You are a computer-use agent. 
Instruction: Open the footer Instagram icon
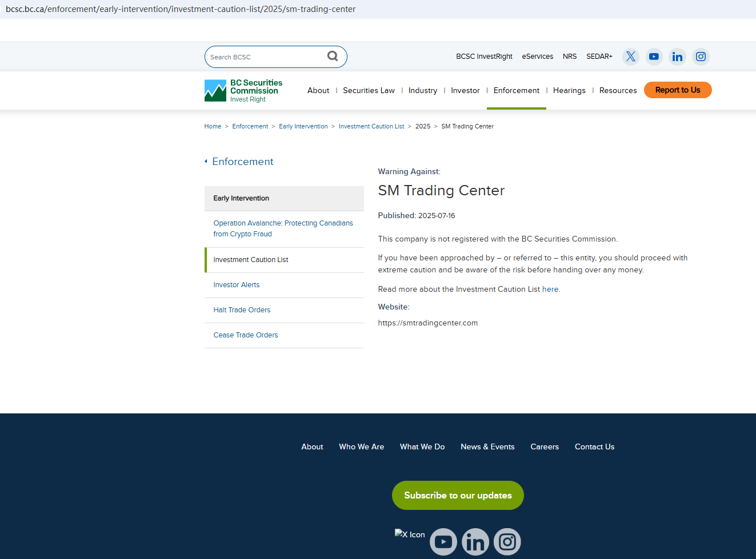pyautogui.click(x=507, y=542)
